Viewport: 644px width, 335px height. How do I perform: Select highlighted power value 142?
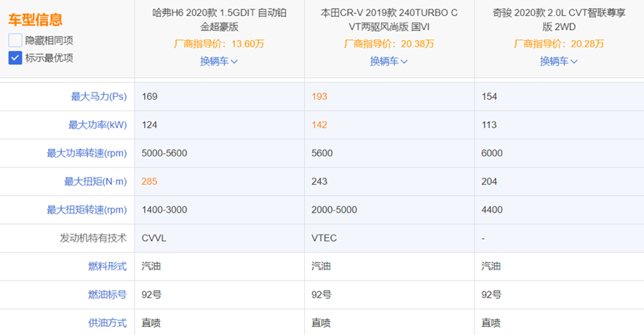(319, 125)
